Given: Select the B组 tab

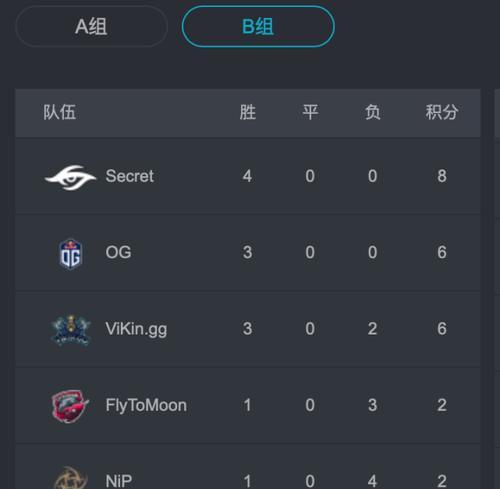Looking at the screenshot, I should coord(258,26).
